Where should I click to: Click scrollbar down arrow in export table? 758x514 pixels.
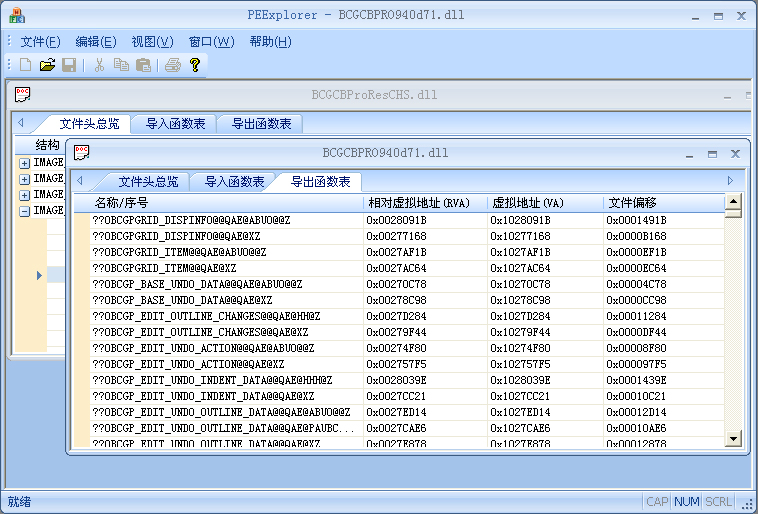click(x=733, y=439)
